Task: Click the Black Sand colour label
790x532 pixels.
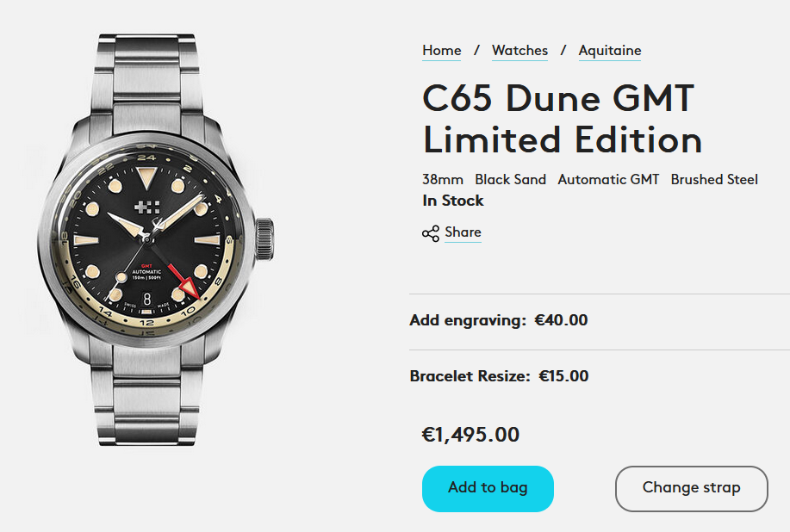Action: click(510, 179)
